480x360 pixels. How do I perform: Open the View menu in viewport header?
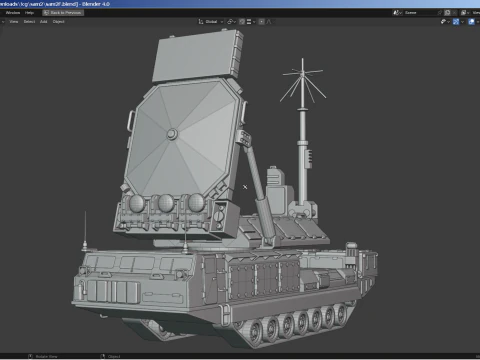[x=14, y=22]
